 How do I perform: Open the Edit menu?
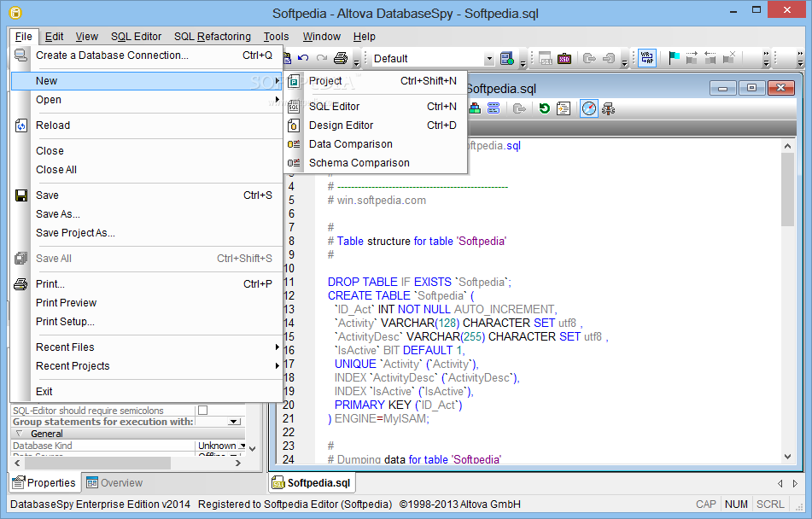(54, 37)
